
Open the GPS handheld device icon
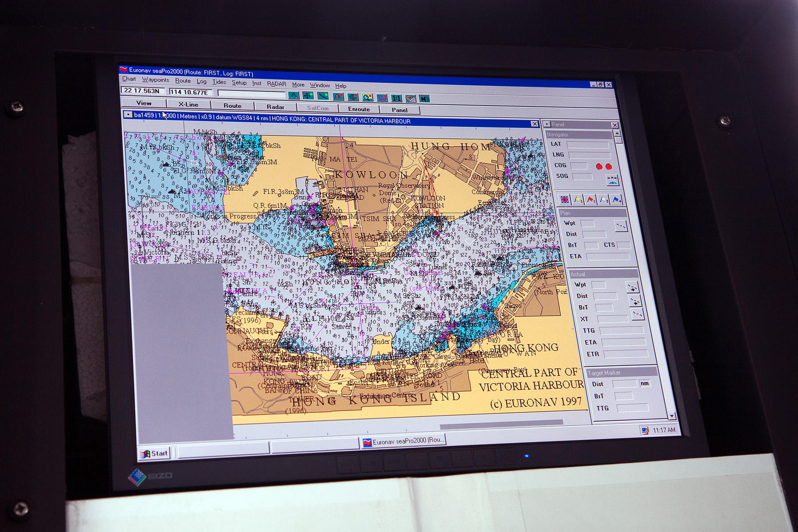coord(411,98)
